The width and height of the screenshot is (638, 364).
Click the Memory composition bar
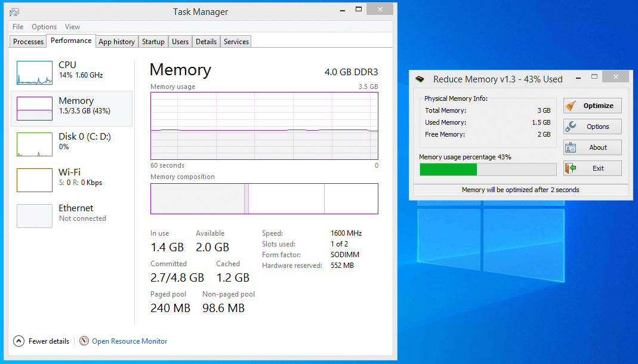pos(264,199)
